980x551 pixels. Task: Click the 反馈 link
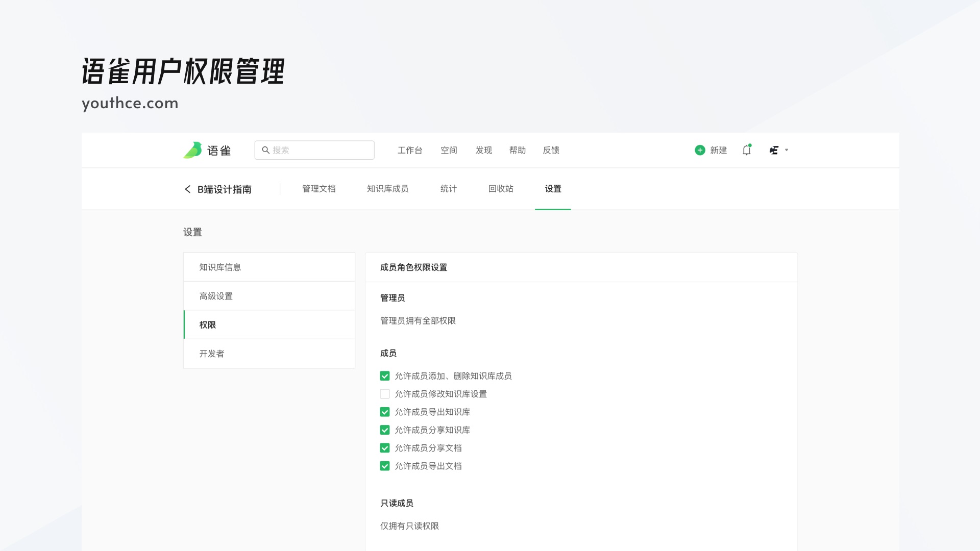point(551,150)
